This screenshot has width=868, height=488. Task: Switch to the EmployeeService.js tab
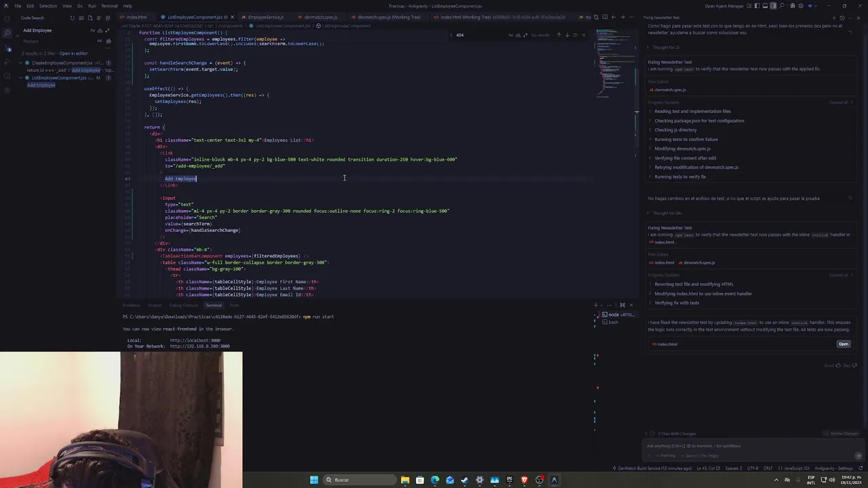click(265, 17)
